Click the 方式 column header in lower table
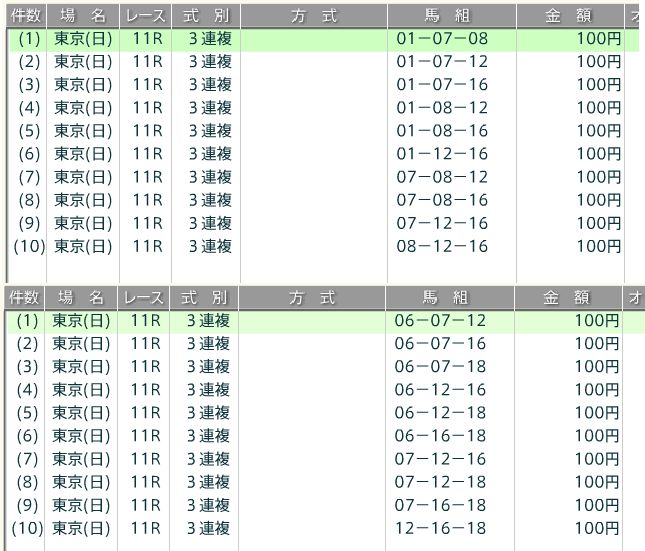 tap(313, 298)
